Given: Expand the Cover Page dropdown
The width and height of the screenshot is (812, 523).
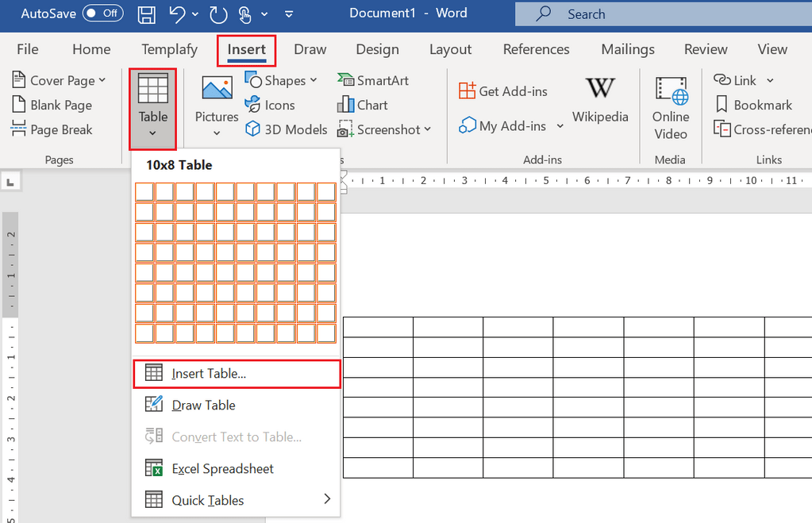Looking at the screenshot, I should [x=102, y=81].
